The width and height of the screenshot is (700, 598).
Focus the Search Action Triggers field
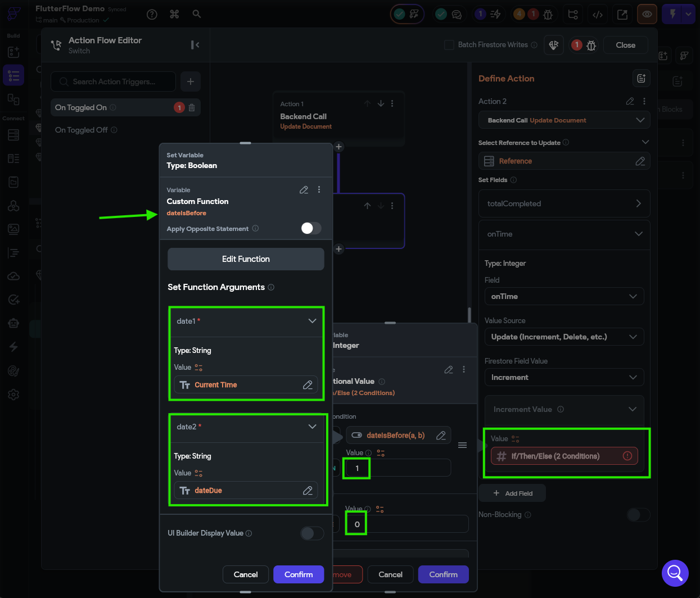coord(113,81)
